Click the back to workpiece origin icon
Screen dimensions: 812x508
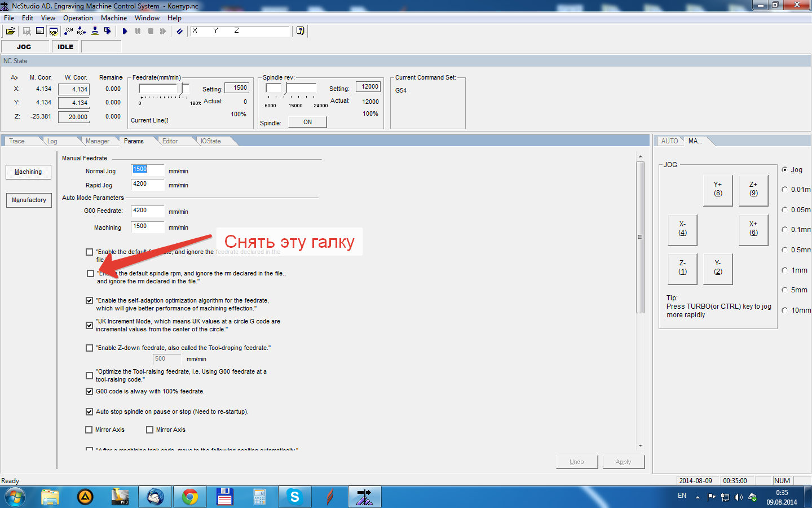click(x=82, y=31)
